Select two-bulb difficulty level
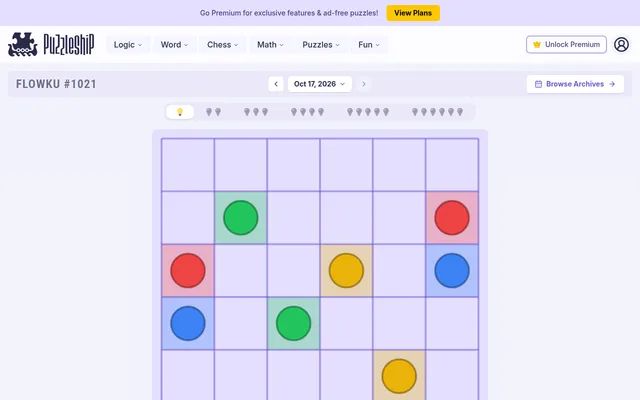This screenshot has width=640, height=400. point(213,112)
